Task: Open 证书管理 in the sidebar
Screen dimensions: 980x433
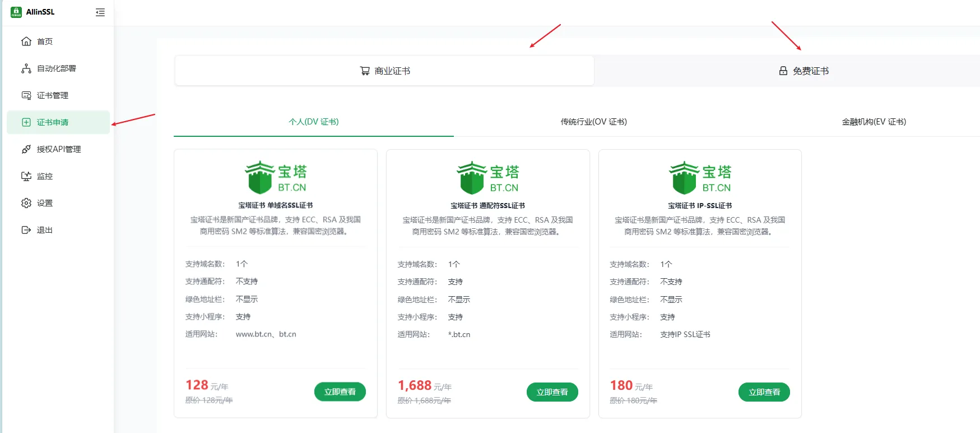Action: [x=58, y=95]
